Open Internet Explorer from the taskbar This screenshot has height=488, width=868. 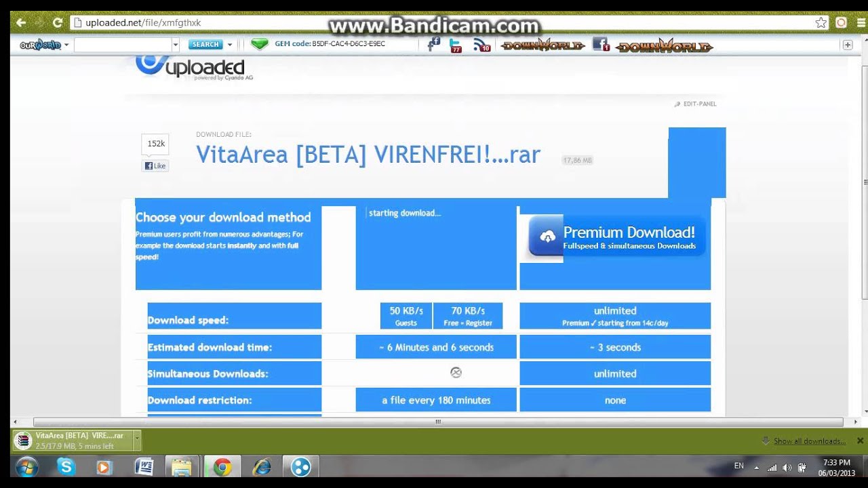[261, 467]
